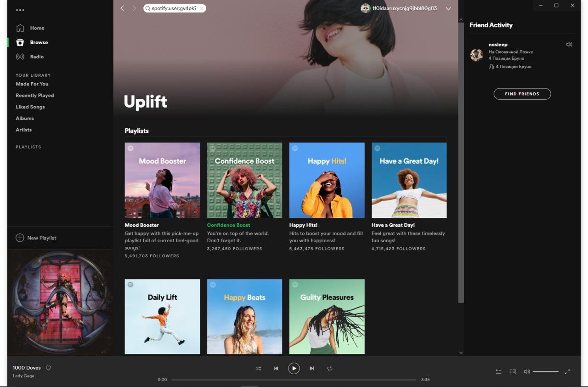Click the search input field

point(175,8)
